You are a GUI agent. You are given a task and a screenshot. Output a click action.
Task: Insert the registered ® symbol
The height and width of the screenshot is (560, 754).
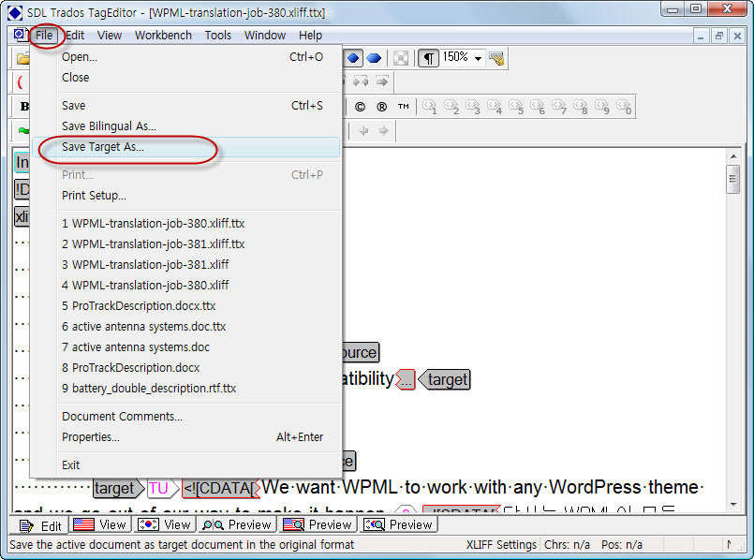(x=381, y=107)
